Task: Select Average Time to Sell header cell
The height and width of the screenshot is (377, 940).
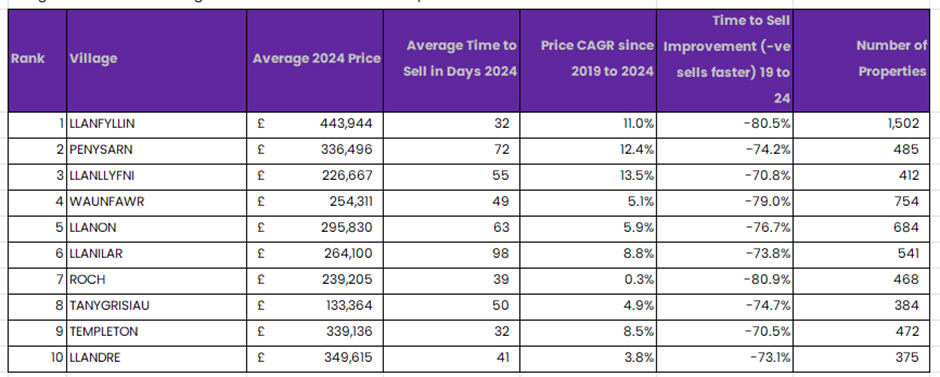Action: pyautogui.click(x=451, y=61)
